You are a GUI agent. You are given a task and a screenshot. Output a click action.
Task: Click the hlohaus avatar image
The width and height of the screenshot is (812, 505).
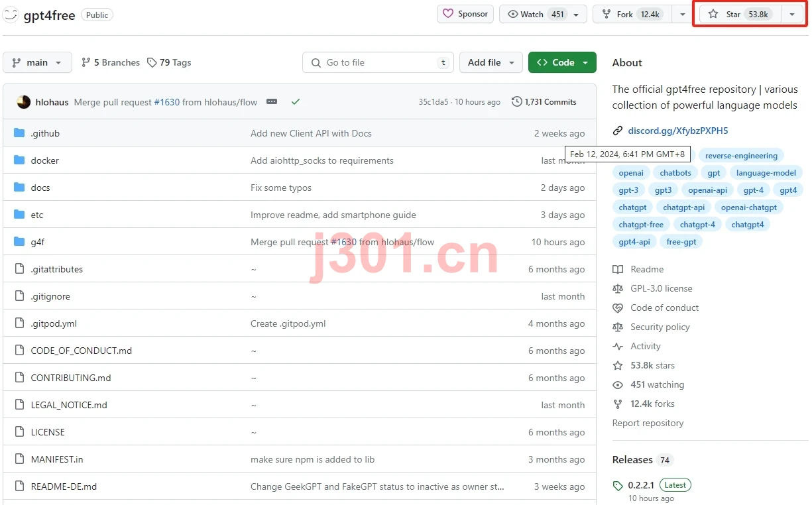pyautogui.click(x=23, y=102)
